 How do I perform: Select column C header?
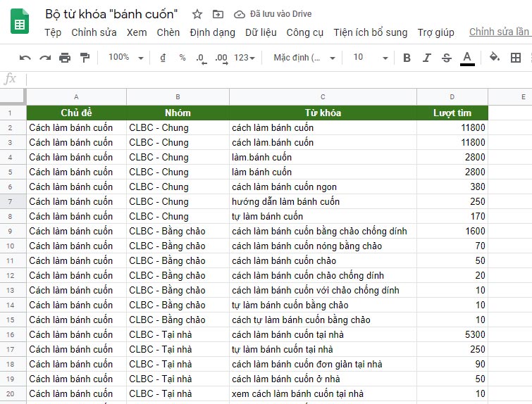coord(323,97)
